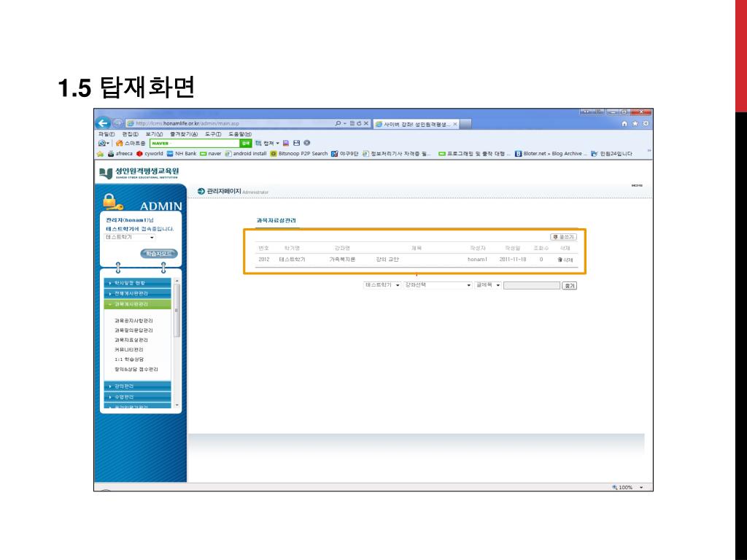Click the 학습자모드 button
This screenshot has height=560, width=747.
pos(158,254)
